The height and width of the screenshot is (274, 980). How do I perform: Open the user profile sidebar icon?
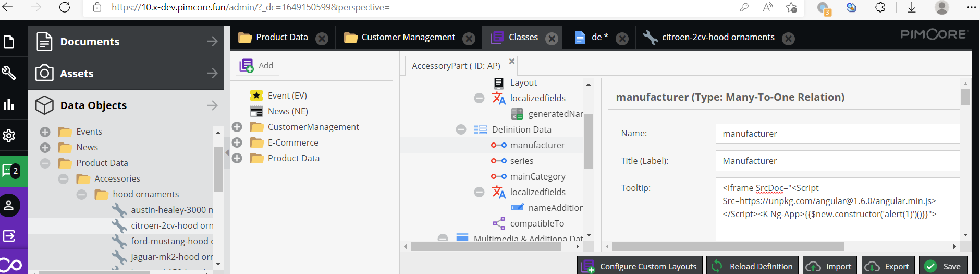[9, 205]
